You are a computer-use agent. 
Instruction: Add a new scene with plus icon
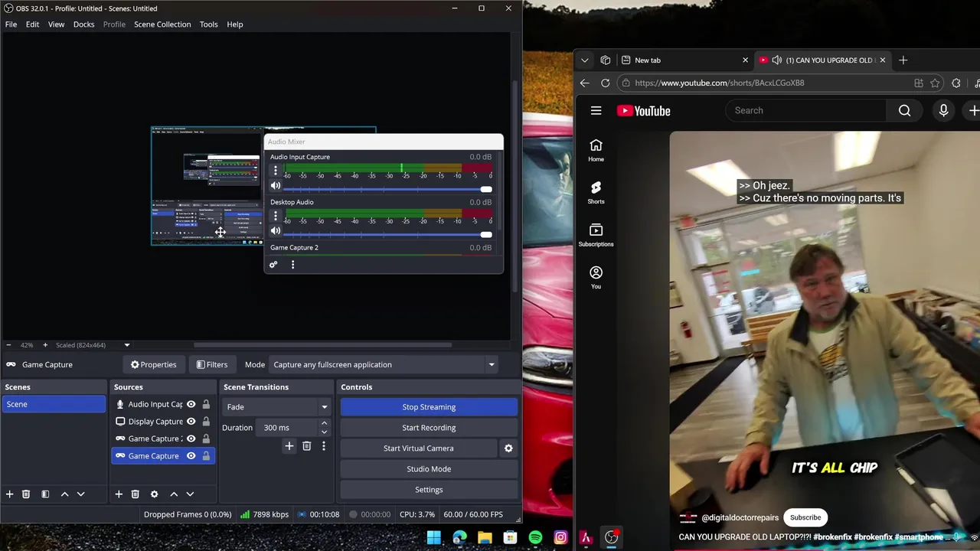(x=9, y=494)
